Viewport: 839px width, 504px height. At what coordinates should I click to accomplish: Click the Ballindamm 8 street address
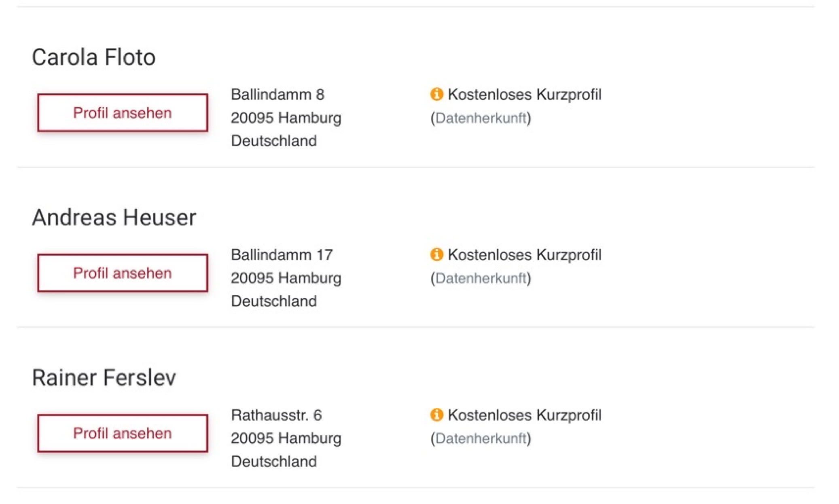[278, 95]
